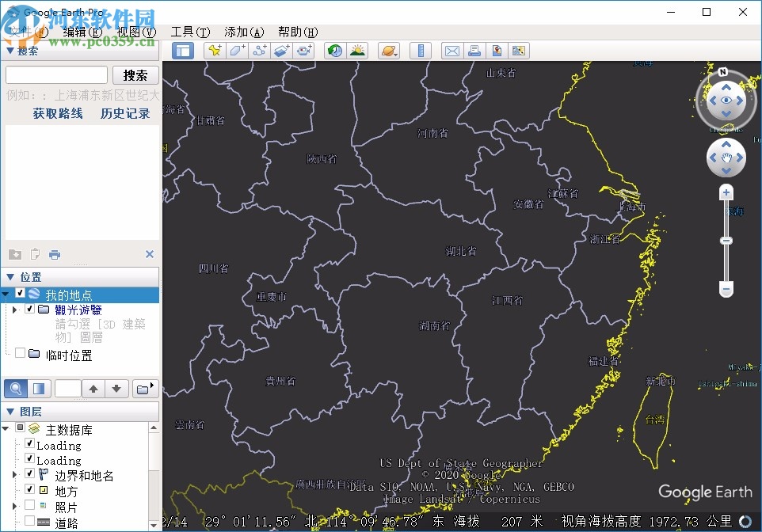Click the look-around eye control

[x=726, y=101]
